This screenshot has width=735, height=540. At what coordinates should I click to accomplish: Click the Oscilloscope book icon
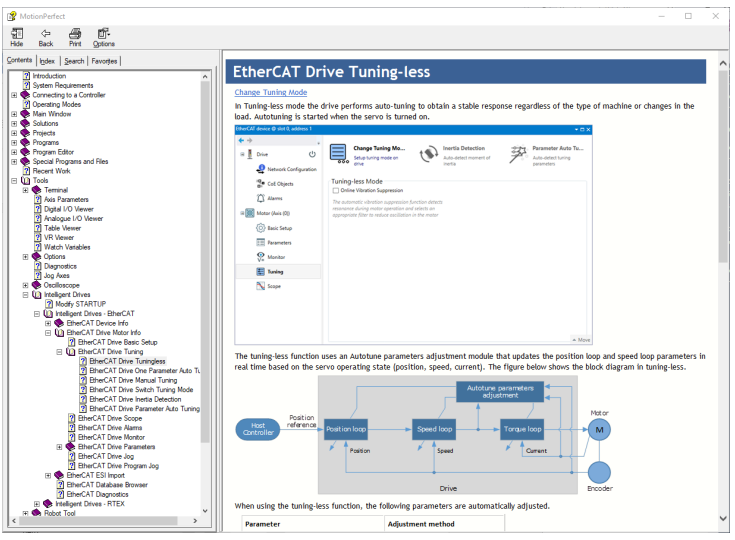pyautogui.click(x=37, y=285)
